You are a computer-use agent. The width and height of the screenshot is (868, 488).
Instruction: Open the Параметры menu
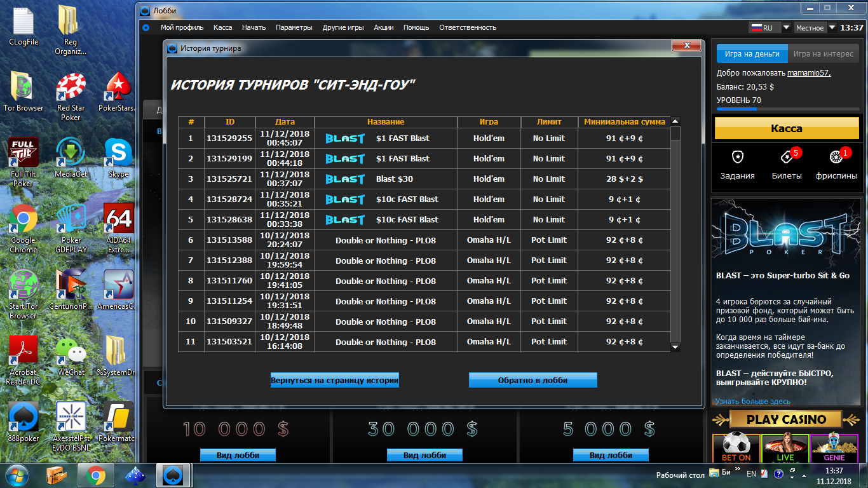(x=294, y=27)
